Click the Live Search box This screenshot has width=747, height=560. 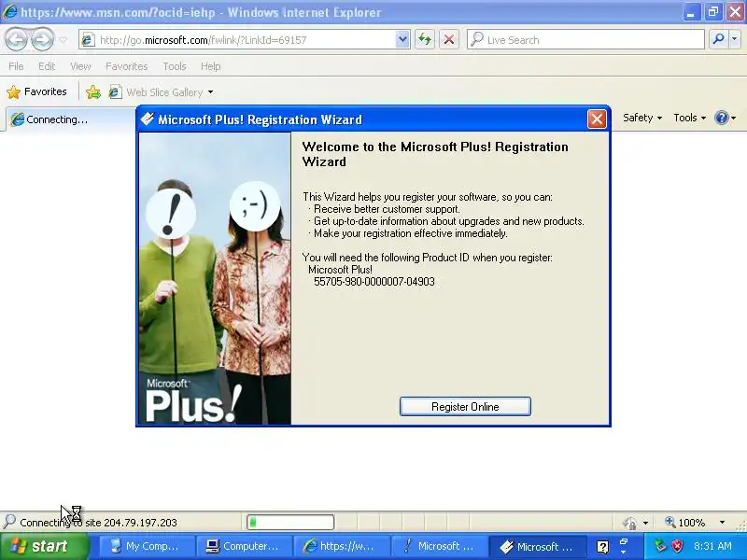tap(586, 40)
